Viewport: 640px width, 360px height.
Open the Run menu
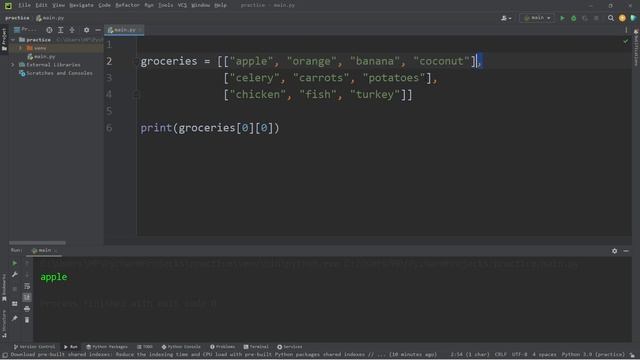149,5
